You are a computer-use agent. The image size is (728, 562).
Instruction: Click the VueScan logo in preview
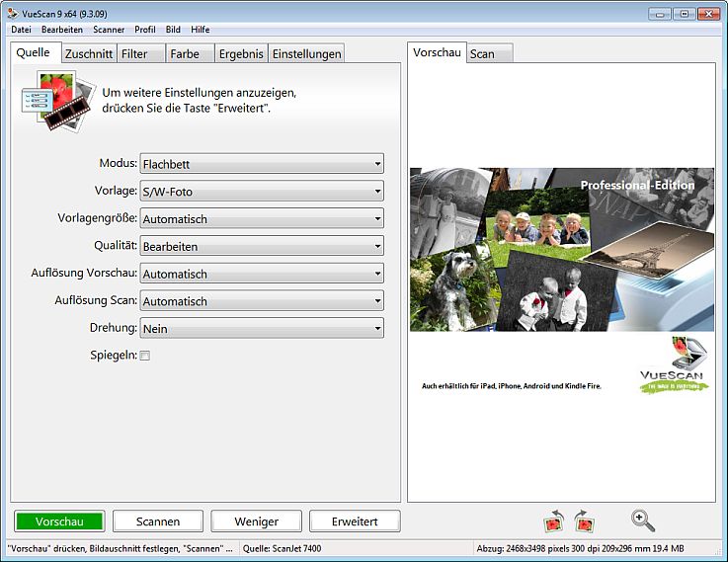coord(675,365)
